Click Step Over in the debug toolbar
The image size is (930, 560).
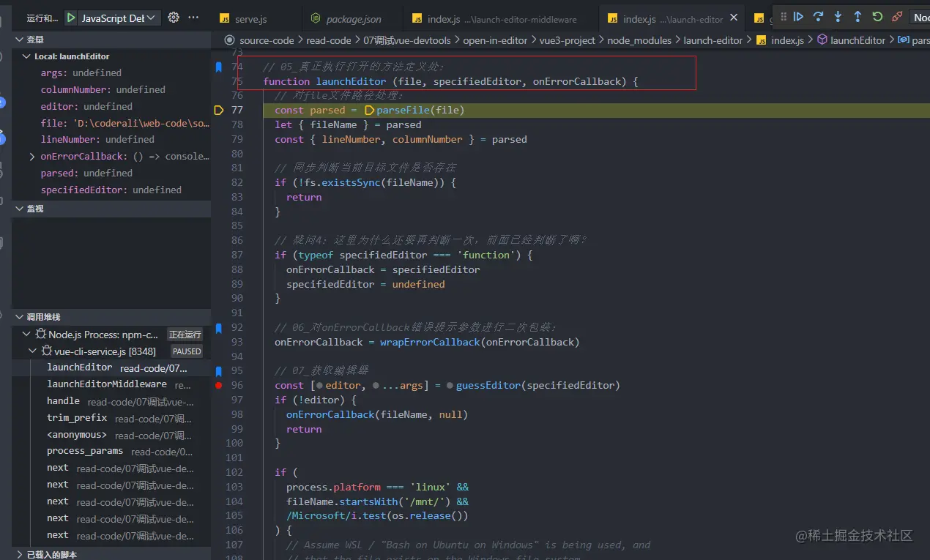pyautogui.click(x=819, y=17)
